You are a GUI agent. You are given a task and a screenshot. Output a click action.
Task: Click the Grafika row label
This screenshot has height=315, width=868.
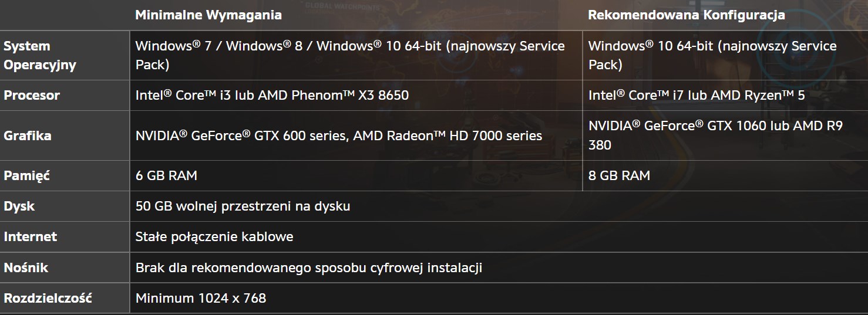(x=28, y=136)
